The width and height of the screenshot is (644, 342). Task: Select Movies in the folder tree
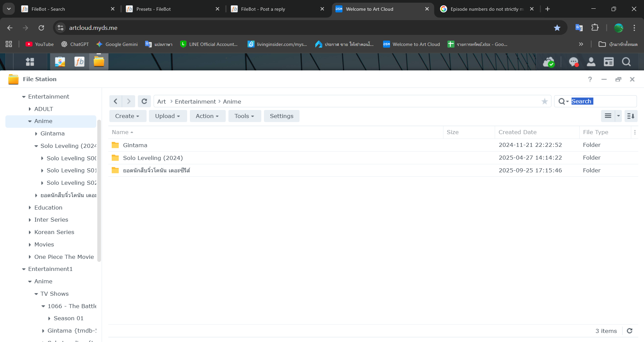(44, 244)
